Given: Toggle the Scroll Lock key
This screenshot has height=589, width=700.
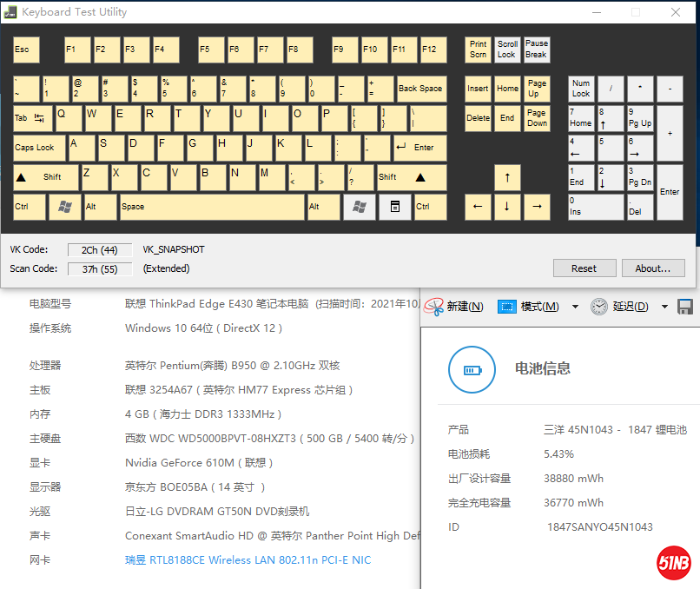Looking at the screenshot, I should point(507,50).
